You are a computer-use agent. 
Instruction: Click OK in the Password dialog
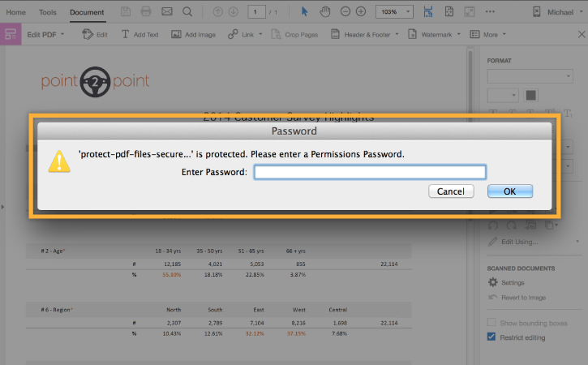(x=509, y=191)
